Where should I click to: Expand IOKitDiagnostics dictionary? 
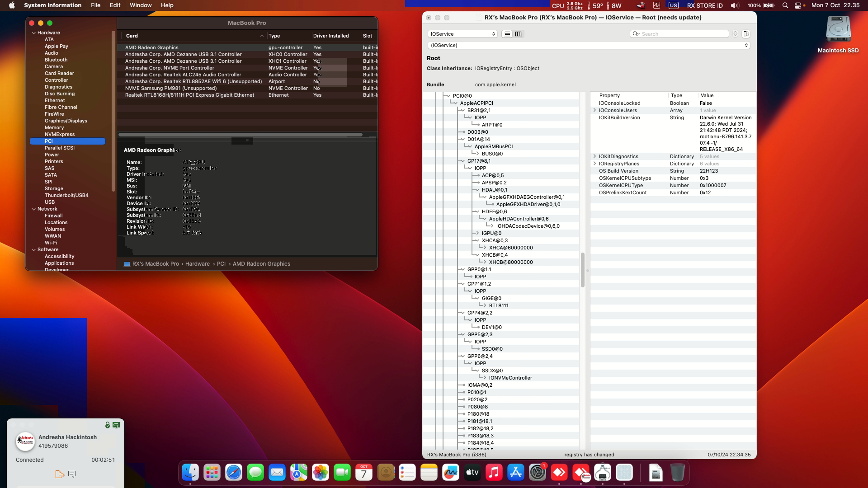coord(594,156)
